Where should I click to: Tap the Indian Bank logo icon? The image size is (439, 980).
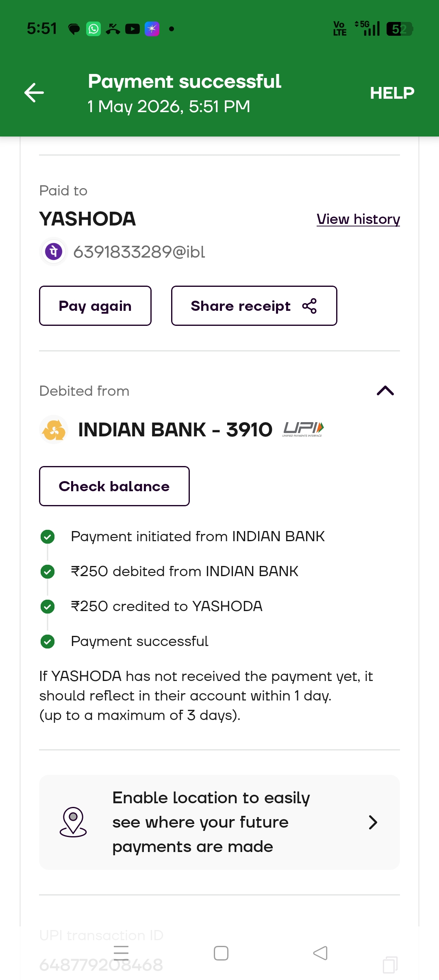tap(54, 429)
